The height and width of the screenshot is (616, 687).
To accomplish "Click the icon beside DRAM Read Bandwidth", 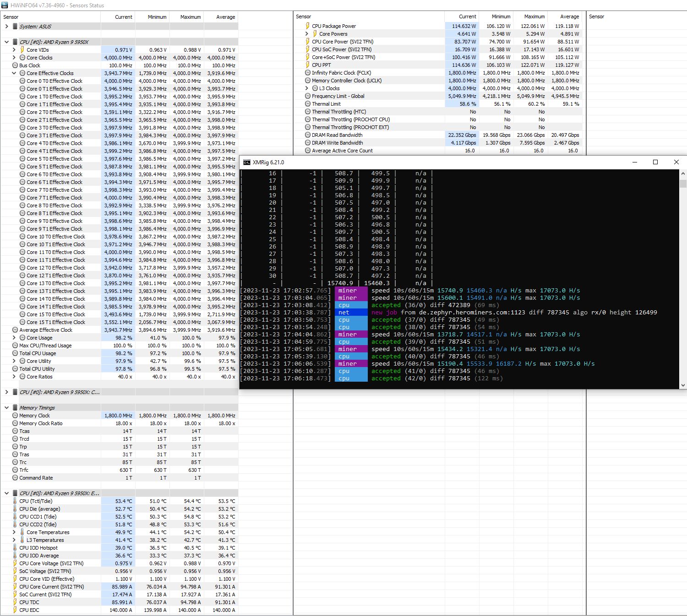I will [308, 135].
